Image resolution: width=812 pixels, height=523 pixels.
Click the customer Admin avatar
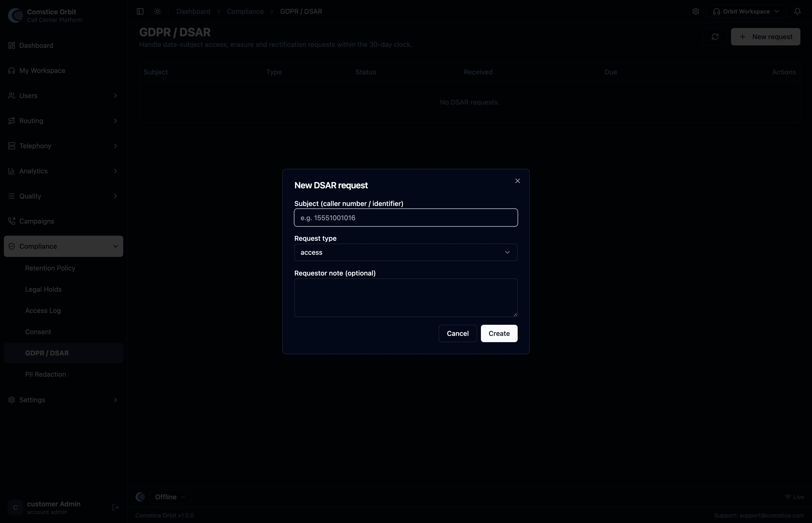tap(15, 508)
